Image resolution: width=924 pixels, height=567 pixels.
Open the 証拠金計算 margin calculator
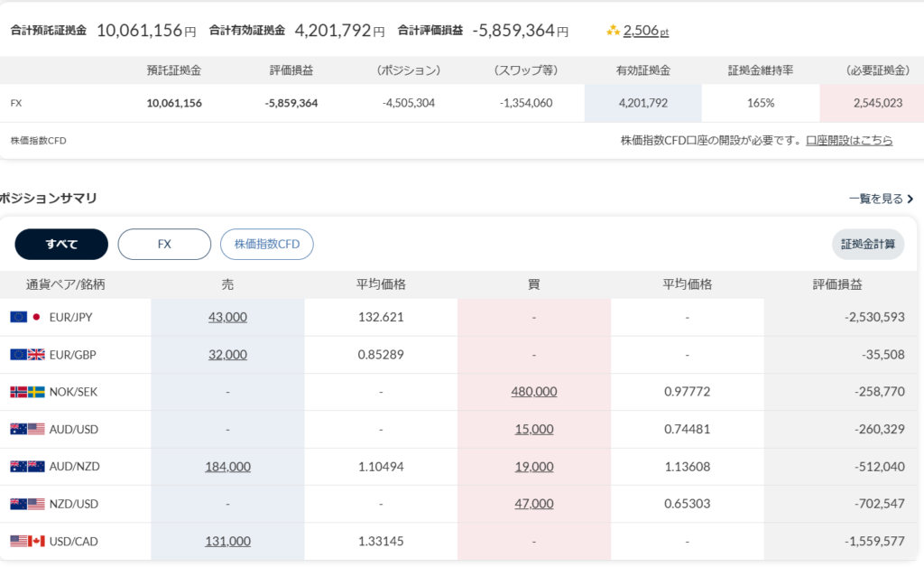867,244
